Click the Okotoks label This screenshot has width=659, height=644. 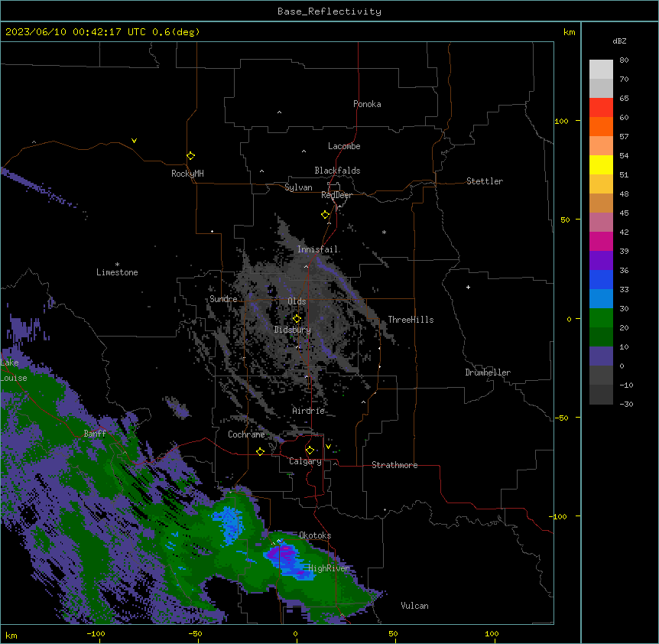(315, 535)
